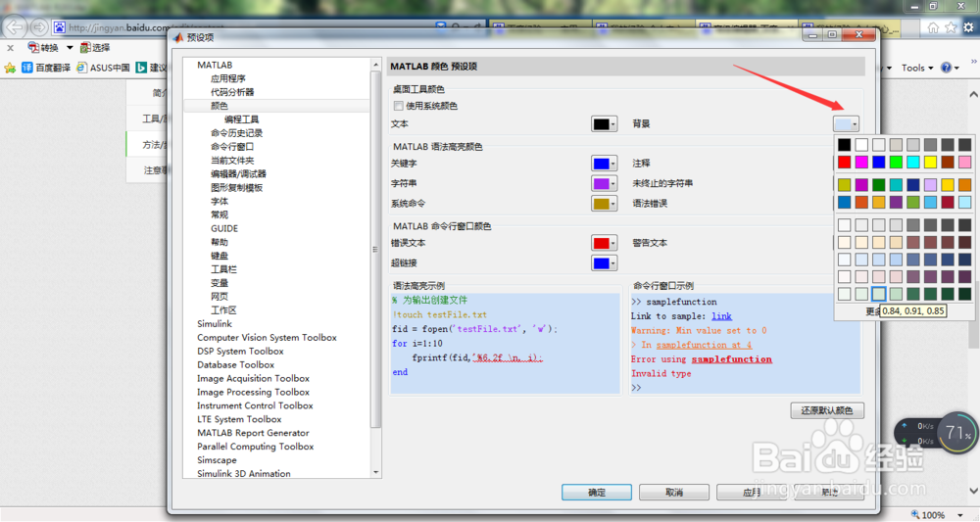Click the 取消 button
This screenshot has width=980, height=522.
point(674,492)
